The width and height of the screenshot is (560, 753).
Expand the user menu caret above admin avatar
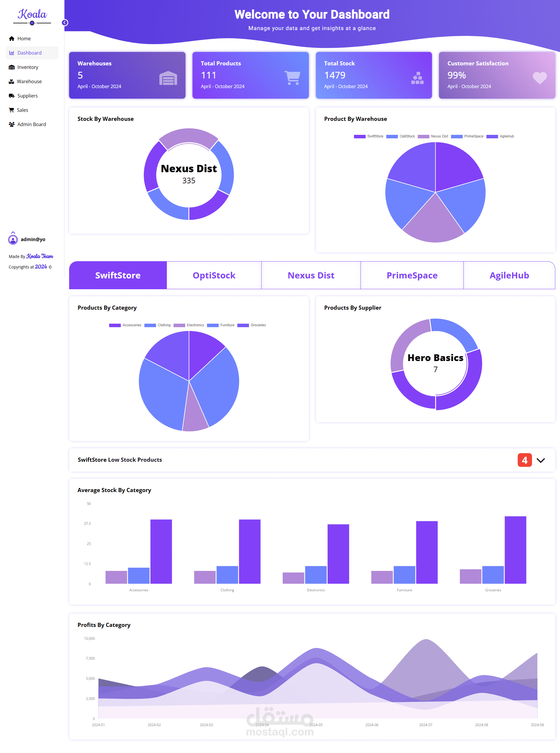point(13,233)
